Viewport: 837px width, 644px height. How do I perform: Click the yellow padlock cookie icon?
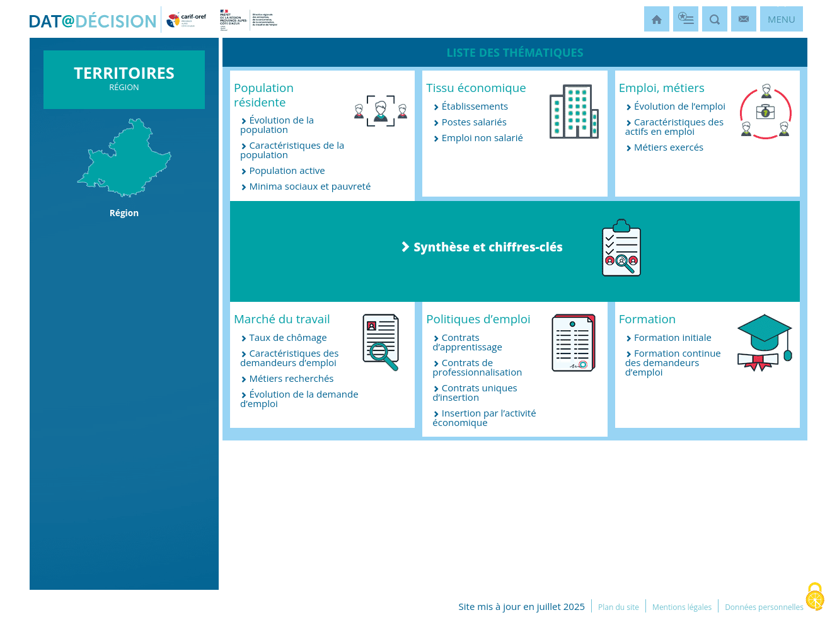tap(815, 597)
